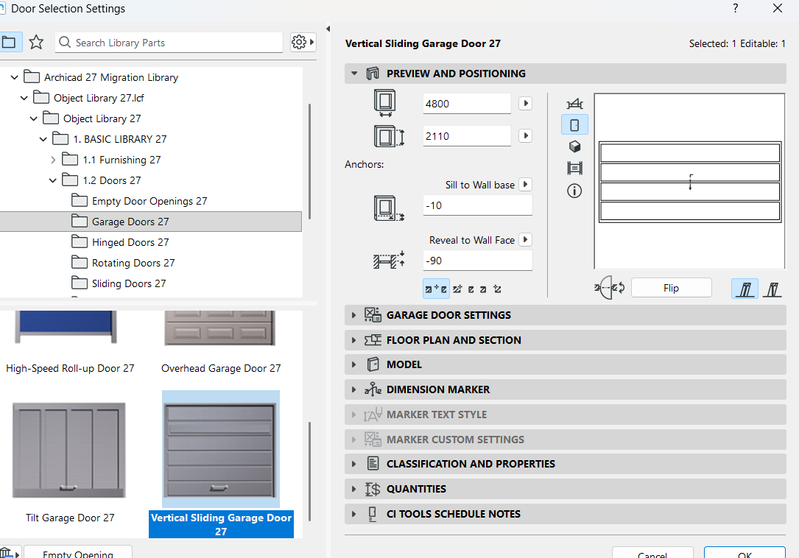799x558 pixels.
Task: Show 2D floor plan preview
Action: coord(575,104)
